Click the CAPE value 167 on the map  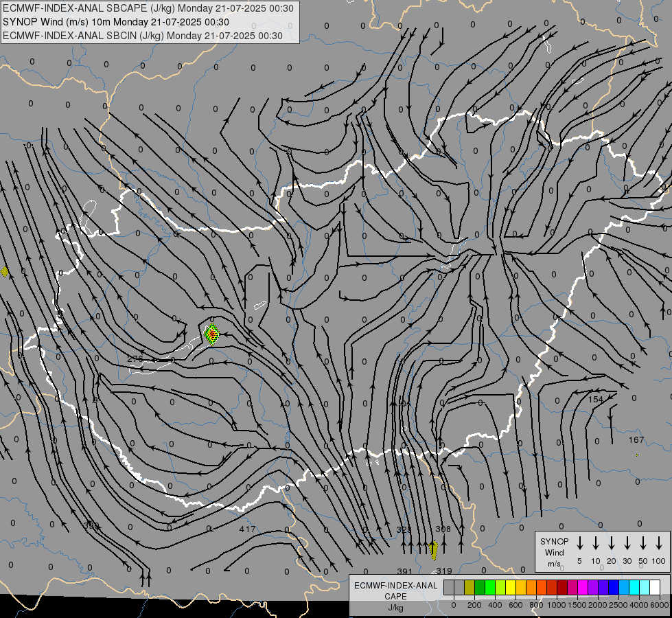click(x=636, y=439)
